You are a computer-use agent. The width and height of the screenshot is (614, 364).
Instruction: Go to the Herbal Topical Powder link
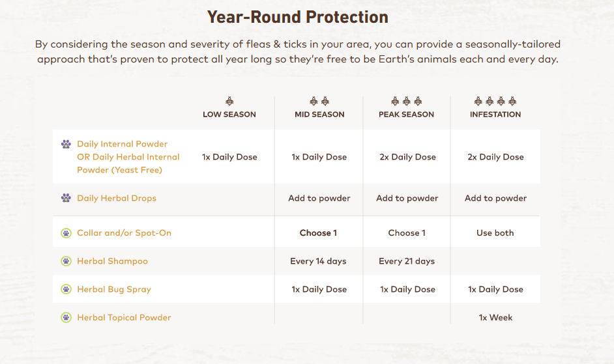pos(124,317)
